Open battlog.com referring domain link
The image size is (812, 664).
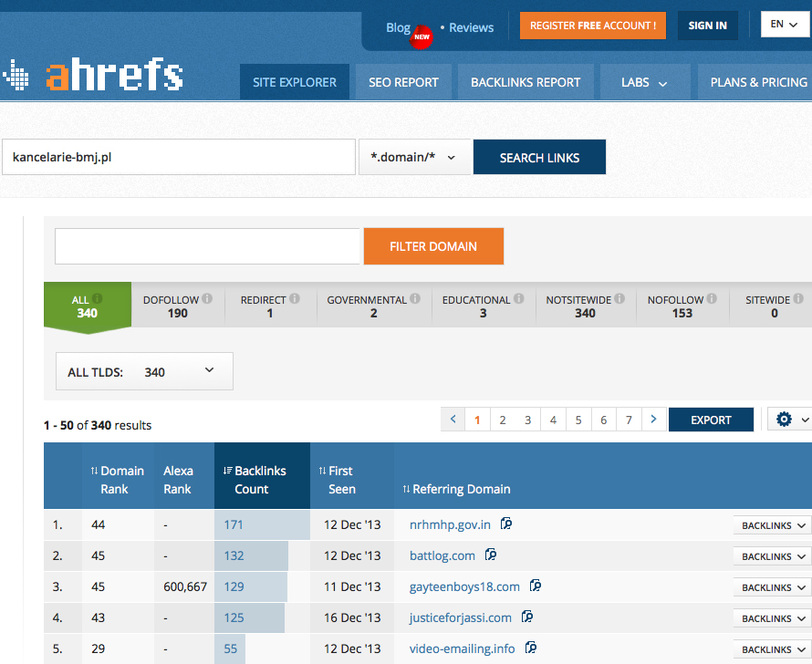tap(442, 555)
